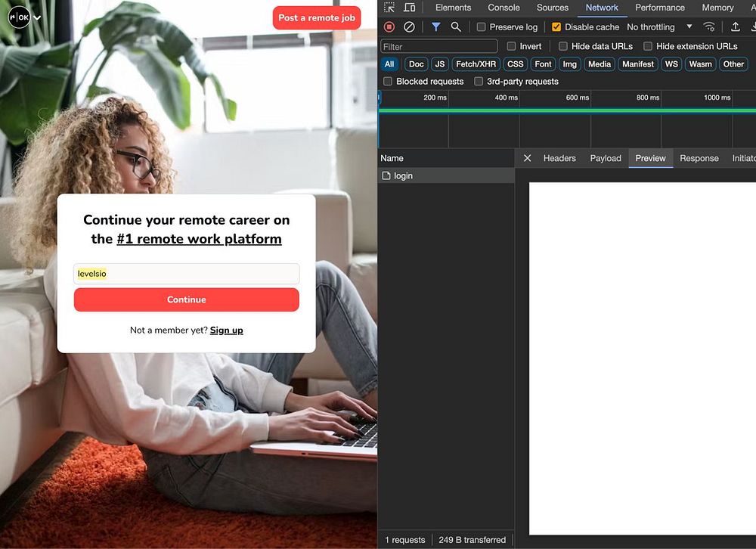Click the red Continue button
Screen dimensions: 756x549
tap(187, 299)
